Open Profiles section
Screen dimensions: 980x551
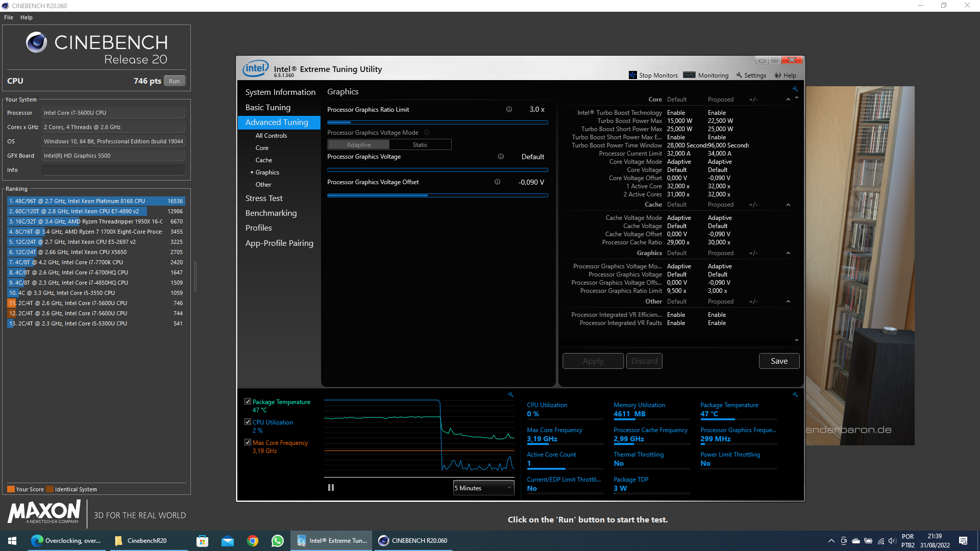tap(259, 228)
